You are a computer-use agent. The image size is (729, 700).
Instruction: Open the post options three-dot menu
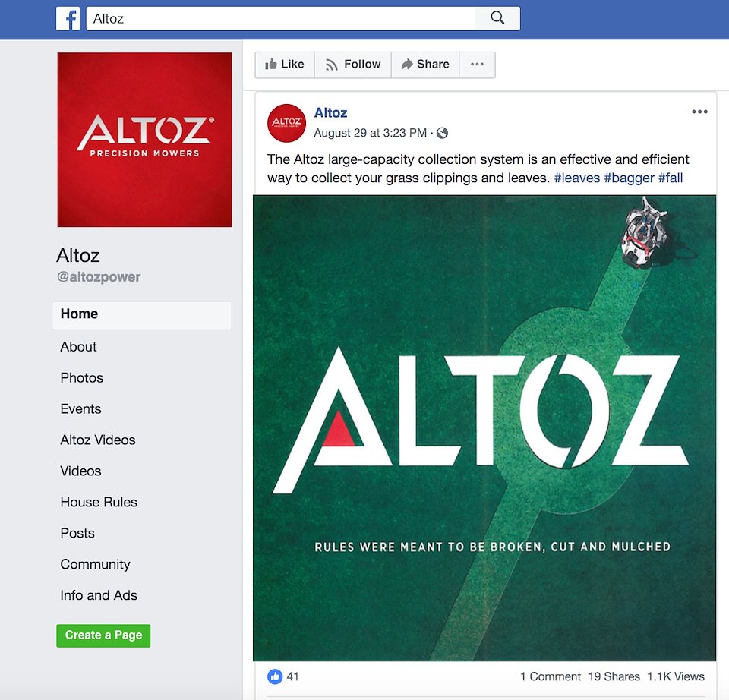coord(699,112)
